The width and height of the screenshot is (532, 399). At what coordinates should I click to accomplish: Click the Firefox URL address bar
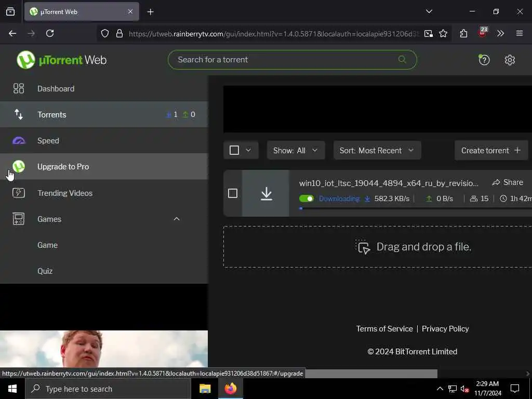[x=273, y=33]
